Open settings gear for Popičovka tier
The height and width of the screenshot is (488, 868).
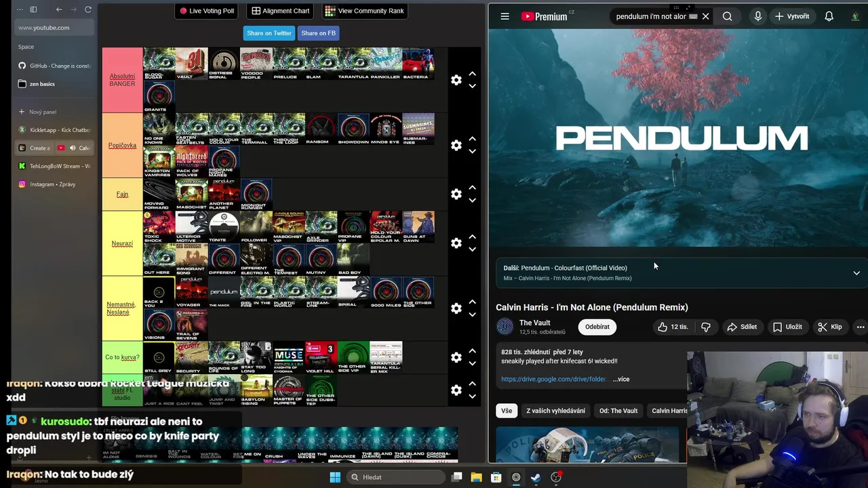point(456,145)
